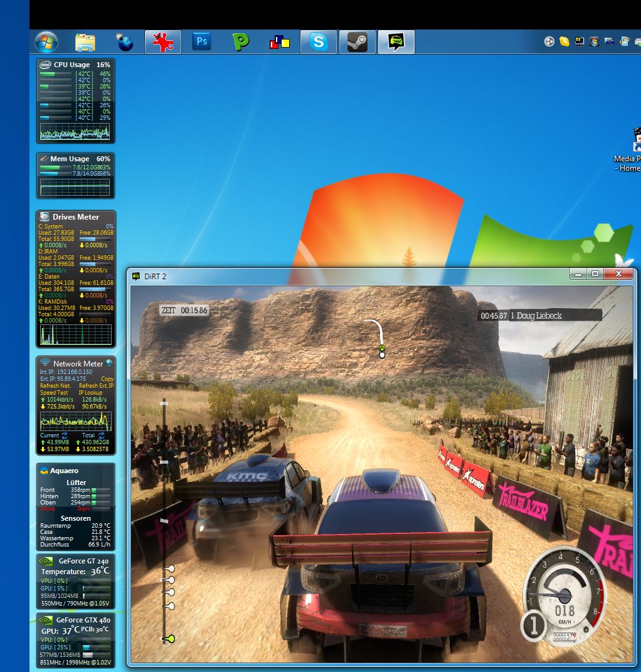Click the Lüfter heading in Aquaero gadget
The image size is (641, 672).
[77, 483]
